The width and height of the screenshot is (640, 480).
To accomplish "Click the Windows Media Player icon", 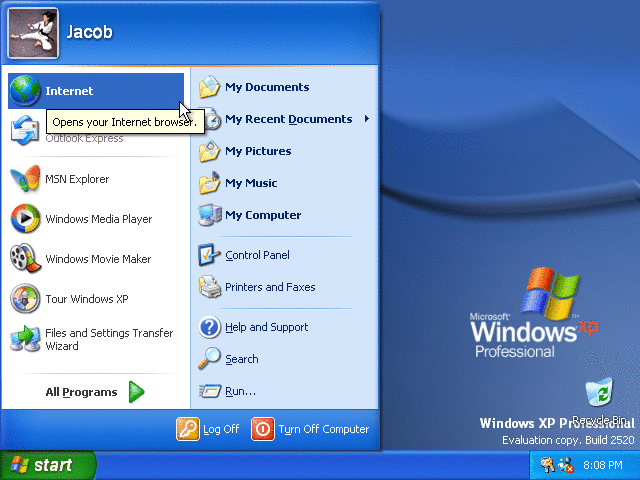I will tap(25, 219).
